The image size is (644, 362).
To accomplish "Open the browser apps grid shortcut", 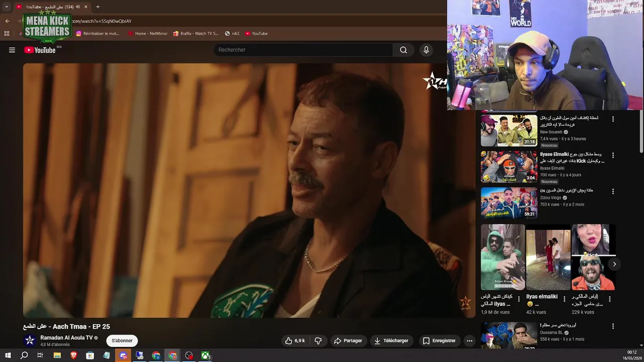I will pos(7,33).
